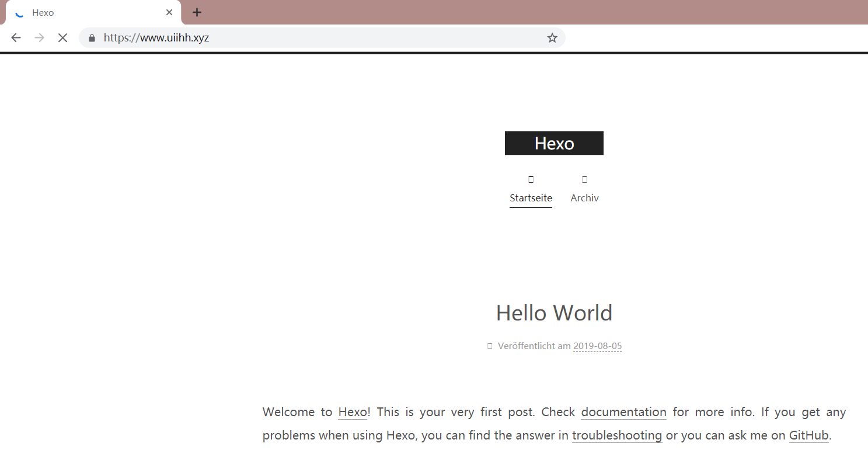
Task: Click the calendar icon before Veröffentlicht am
Action: tap(490, 346)
